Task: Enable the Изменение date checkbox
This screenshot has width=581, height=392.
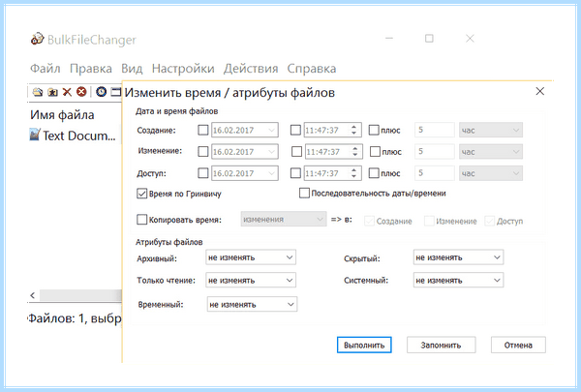Action: [203, 152]
